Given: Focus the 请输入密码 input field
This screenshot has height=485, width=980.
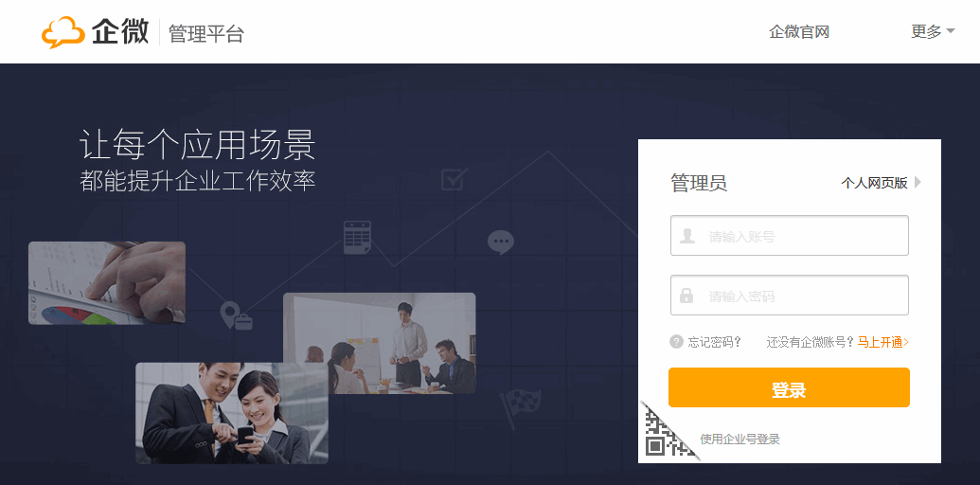Looking at the screenshot, I should pos(790,295).
